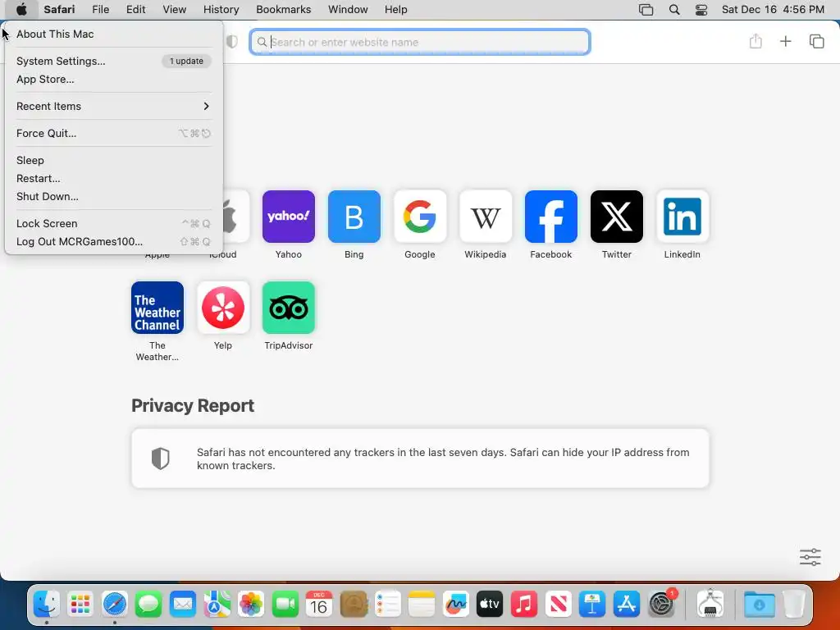Screen dimensions: 840x630
Task: Open Notes from the Dock
Action: coord(422,605)
